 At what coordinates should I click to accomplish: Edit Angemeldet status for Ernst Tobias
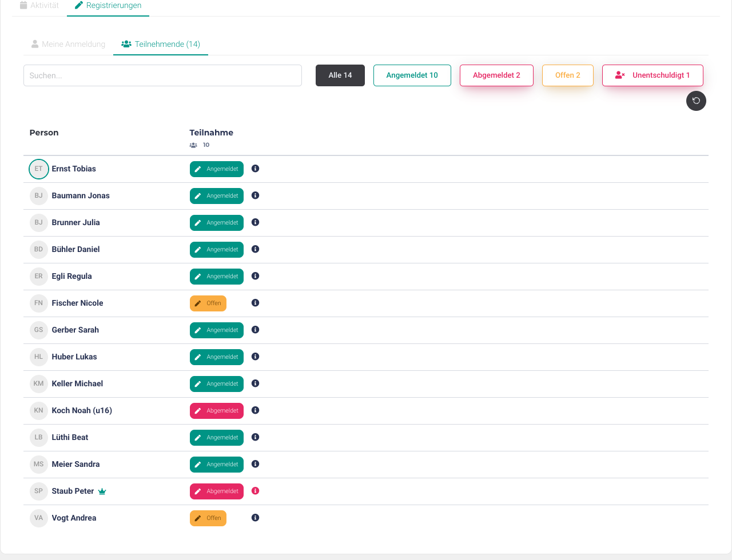217,169
